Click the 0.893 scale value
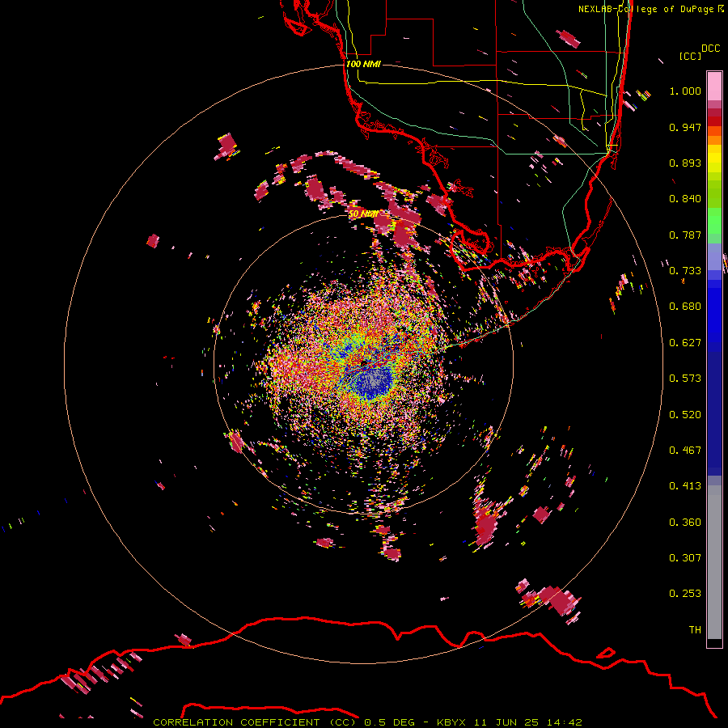 point(685,163)
